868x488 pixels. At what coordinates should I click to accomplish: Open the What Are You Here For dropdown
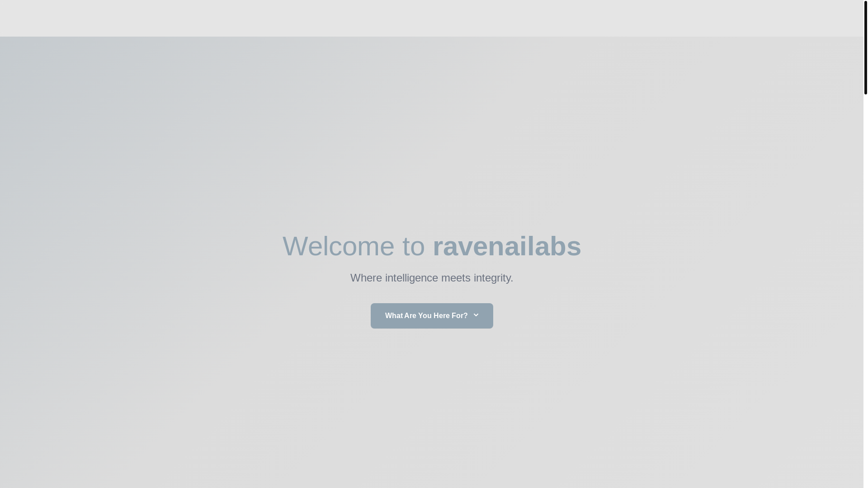click(x=432, y=315)
